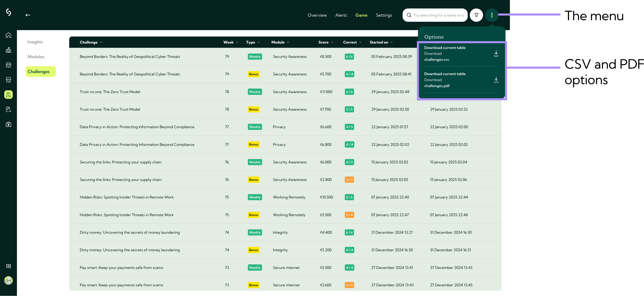
Task: Click score €10.500 cell
Action: click(x=326, y=197)
